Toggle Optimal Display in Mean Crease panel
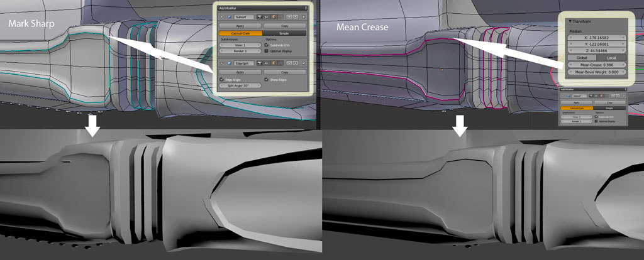This screenshot has height=260, width=644. 596,121
